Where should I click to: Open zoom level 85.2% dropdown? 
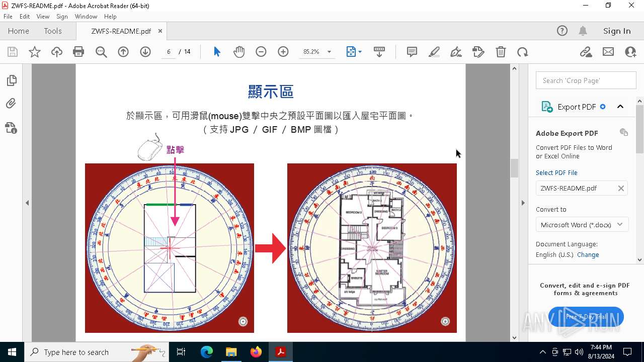click(x=329, y=52)
